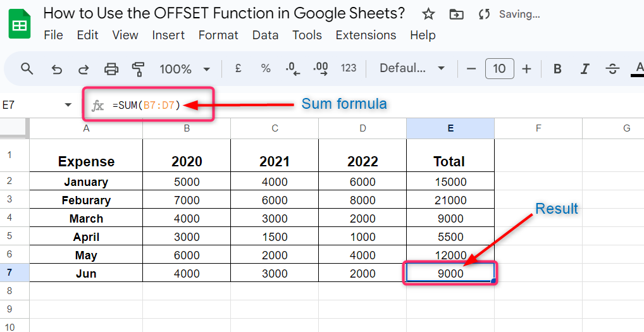644x332 pixels.
Task: Undo the last action
Action: [x=57, y=69]
